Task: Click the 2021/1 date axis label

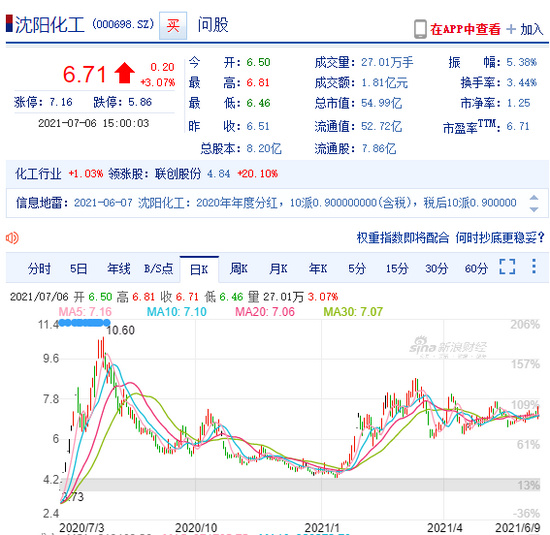Action: point(322,527)
